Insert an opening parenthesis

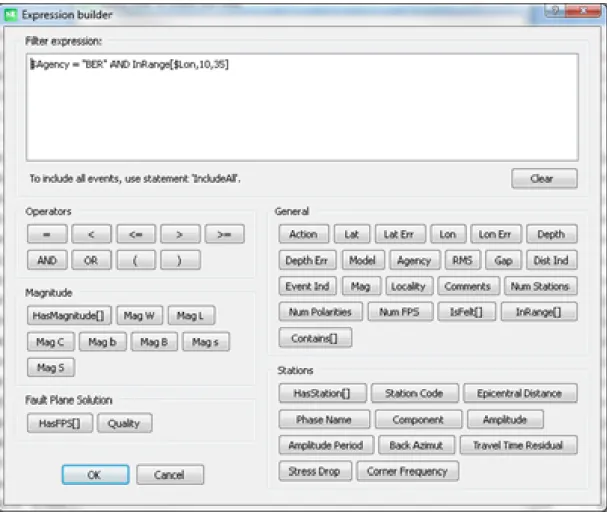click(136, 260)
